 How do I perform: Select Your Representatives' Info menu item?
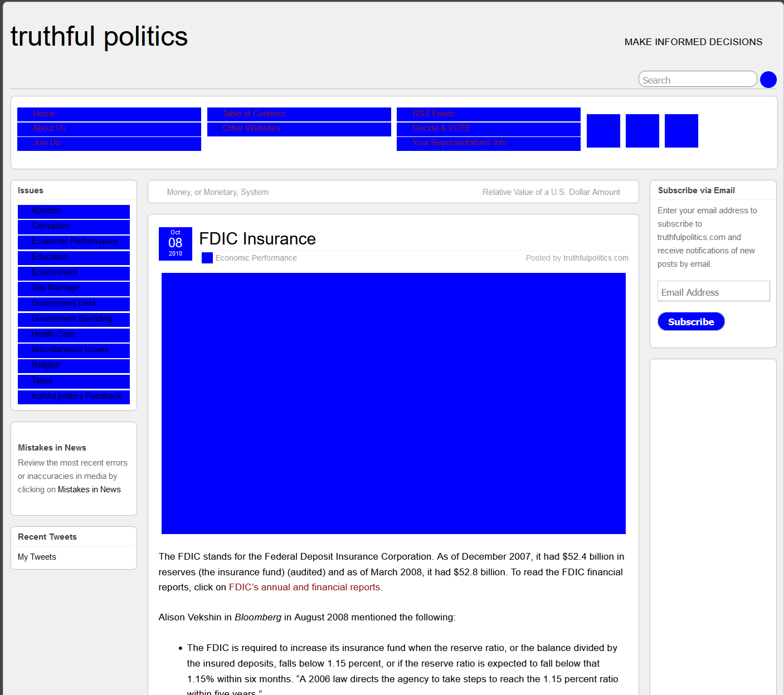coord(459,143)
